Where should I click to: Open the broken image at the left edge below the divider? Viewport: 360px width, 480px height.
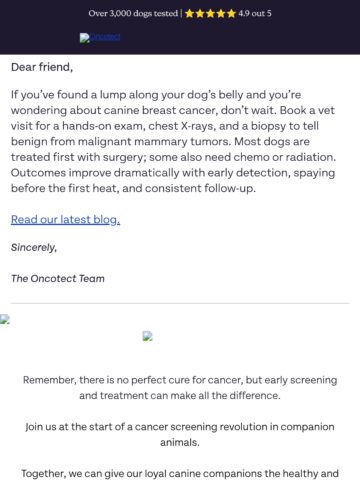tap(4, 319)
